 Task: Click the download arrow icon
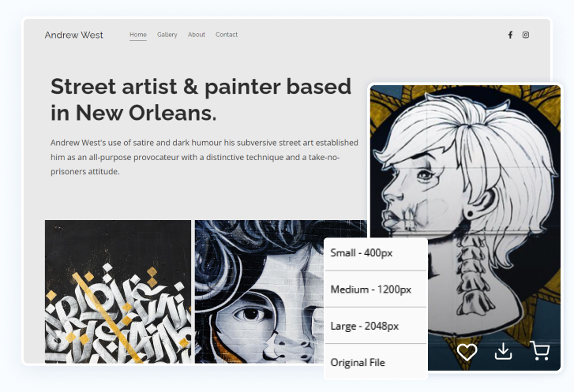(504, 352)
